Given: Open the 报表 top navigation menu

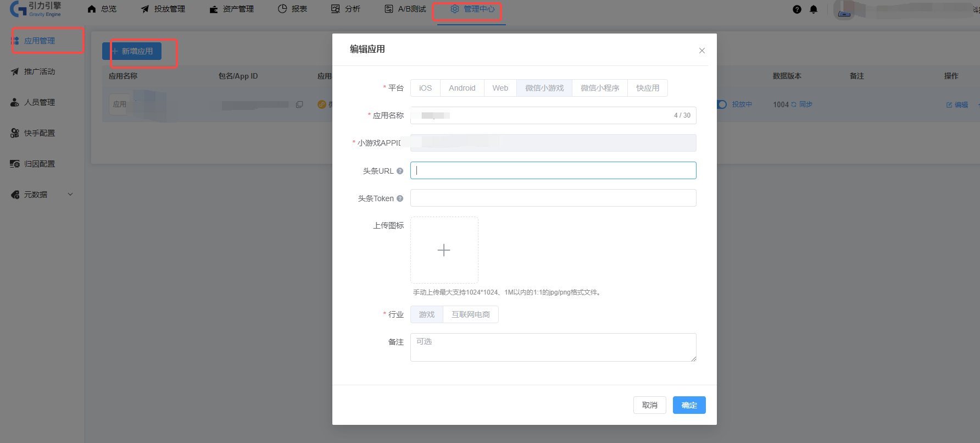Looking at the screenshot, I should point(293,9).
